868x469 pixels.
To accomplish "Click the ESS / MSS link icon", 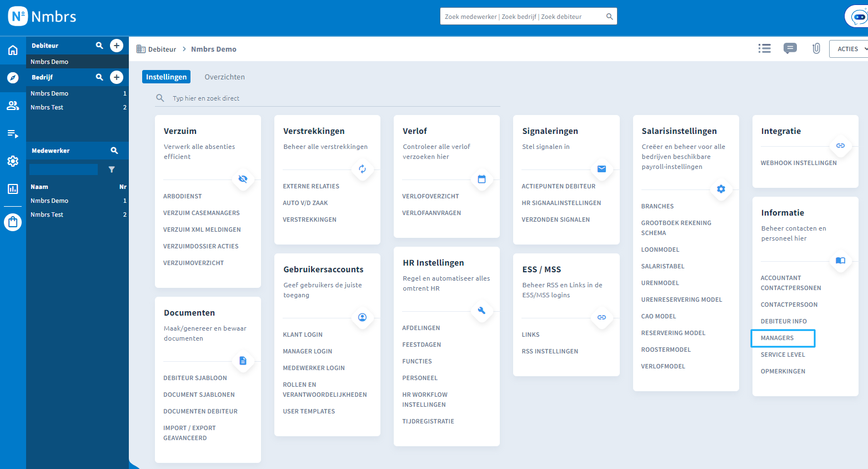I will click(601, 317).
